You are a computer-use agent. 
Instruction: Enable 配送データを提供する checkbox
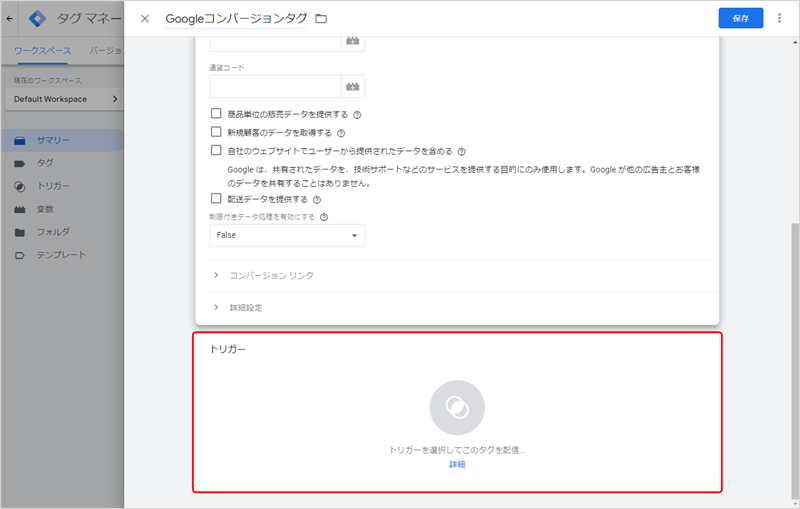click(x=216, y=198)
